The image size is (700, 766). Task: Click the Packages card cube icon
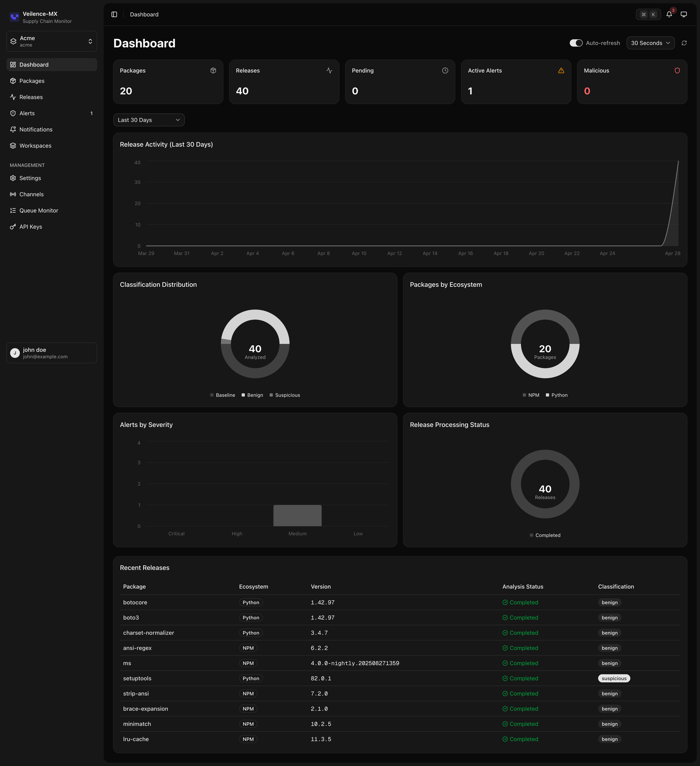213,71
